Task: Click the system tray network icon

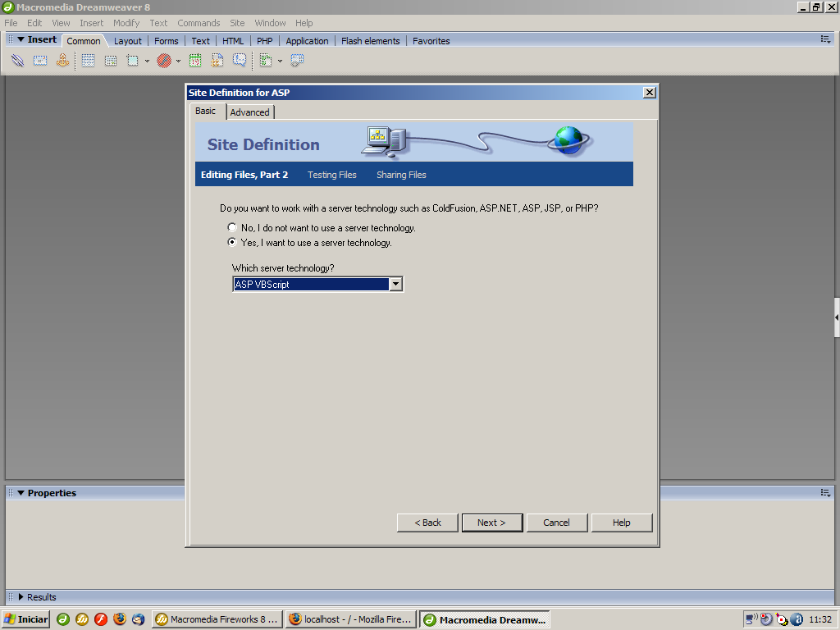Action: tap(751, 619)
